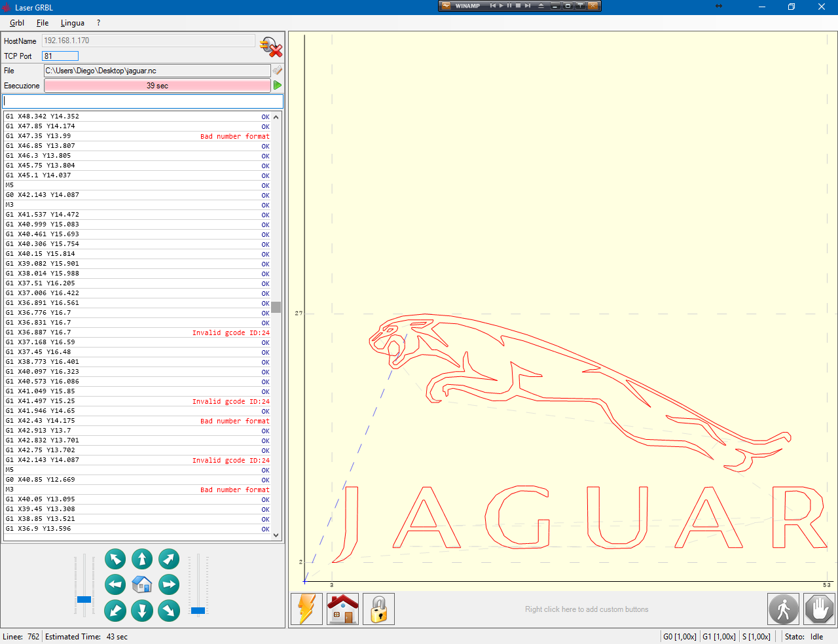The width and height of the screenshot is (838, 644).
Task: Click Winamp previous track button
Action: [493, 6]
